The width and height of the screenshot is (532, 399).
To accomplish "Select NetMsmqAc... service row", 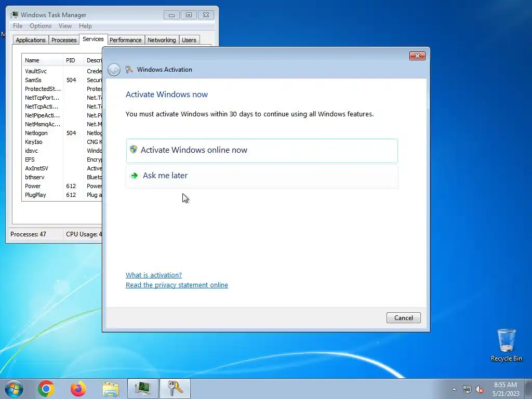I will [62, 124].
